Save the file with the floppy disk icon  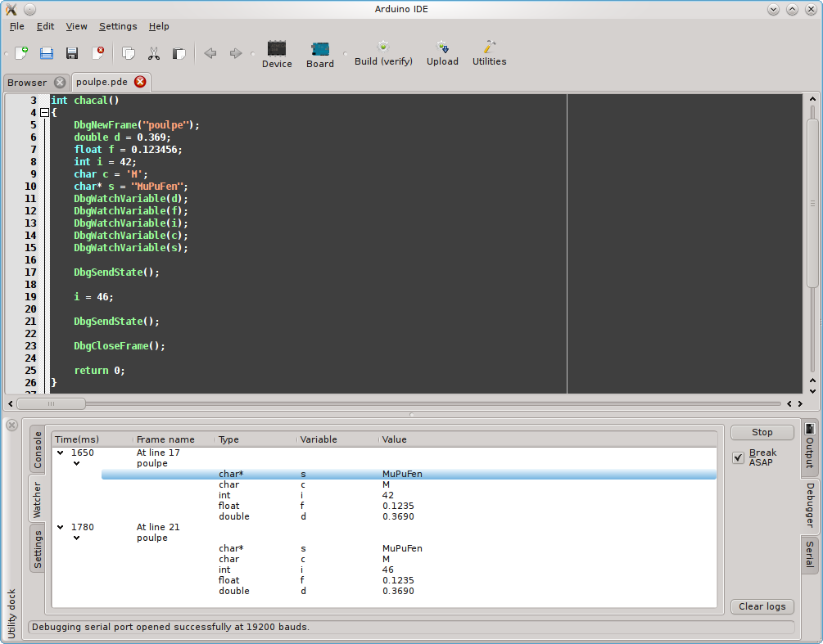pos(72,53)
